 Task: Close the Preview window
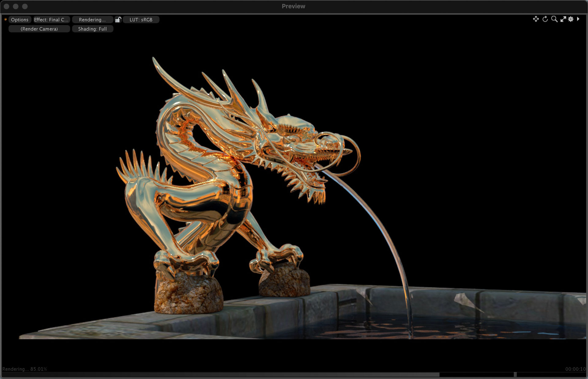[6, 6]
